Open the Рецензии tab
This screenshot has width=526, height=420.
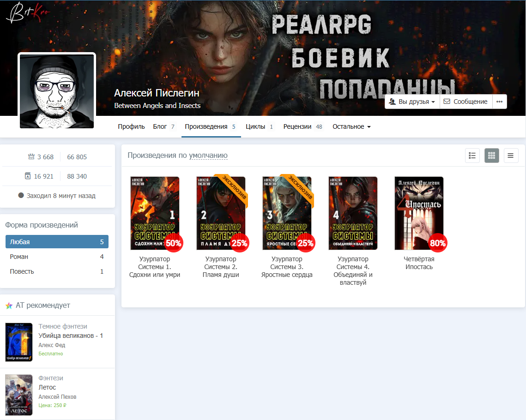[x=302, y=127]
